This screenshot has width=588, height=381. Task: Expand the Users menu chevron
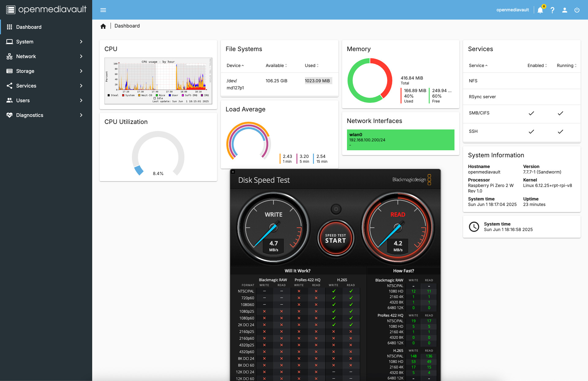pyautogui.click(x=81, y=100)
